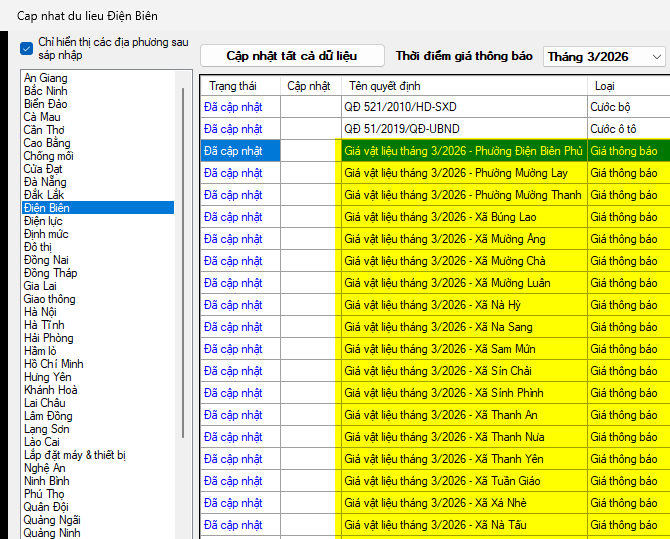Uncheck the post-merger localities filter checkbox
This screenshot has height=539, width=670.
[x=27, y=48]
